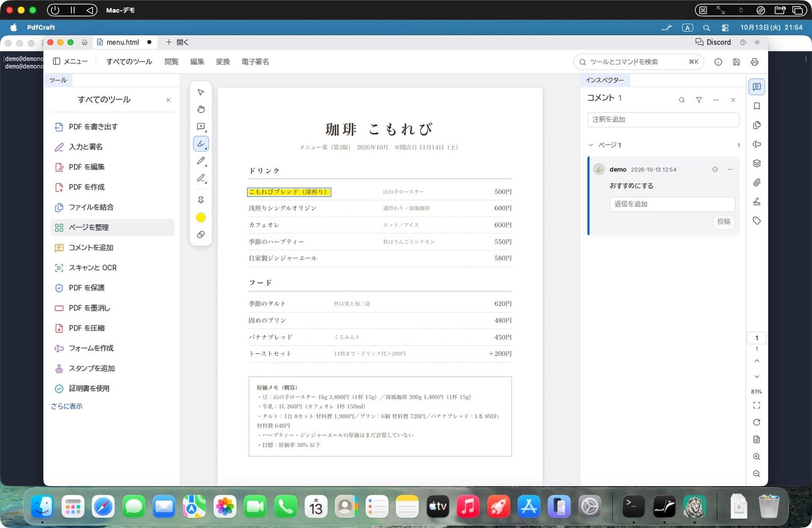Screen dimensions: 812x528
Task: Select the add comment tool
Action: (201, 127)
